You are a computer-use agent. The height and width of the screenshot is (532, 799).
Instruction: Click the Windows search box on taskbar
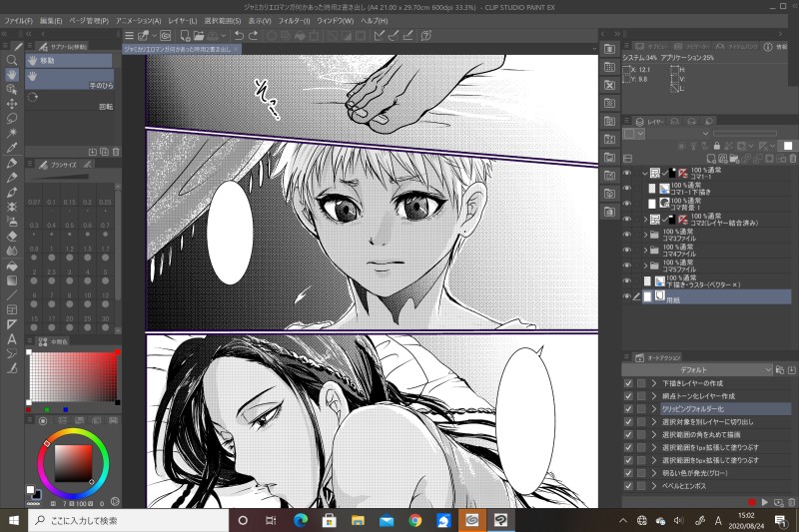(x=128, y=520)
